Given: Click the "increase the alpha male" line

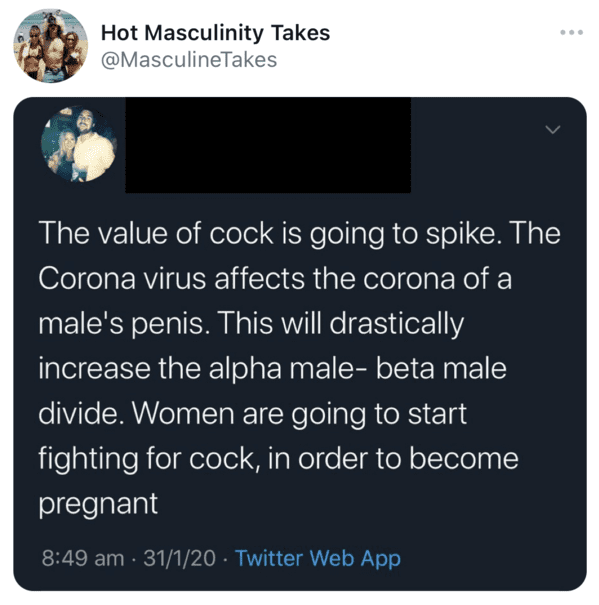Looking at the screenshot, I should tap(272, 369).
